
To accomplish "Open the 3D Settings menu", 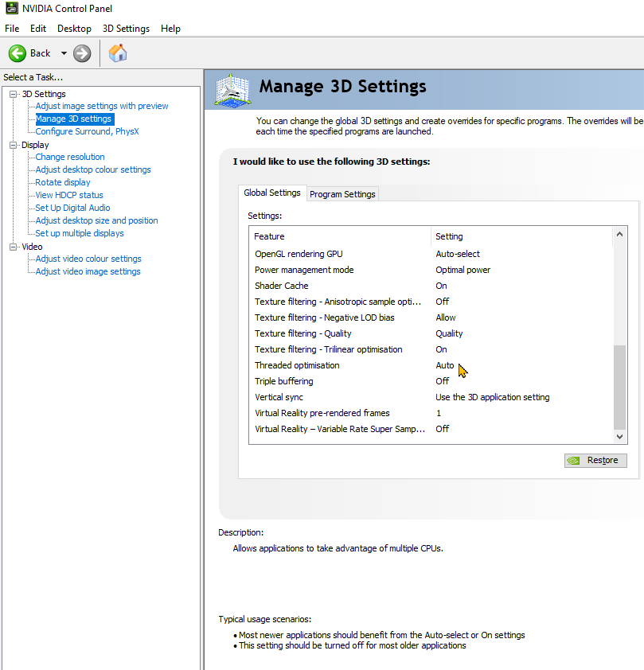I will click(126, 29).
